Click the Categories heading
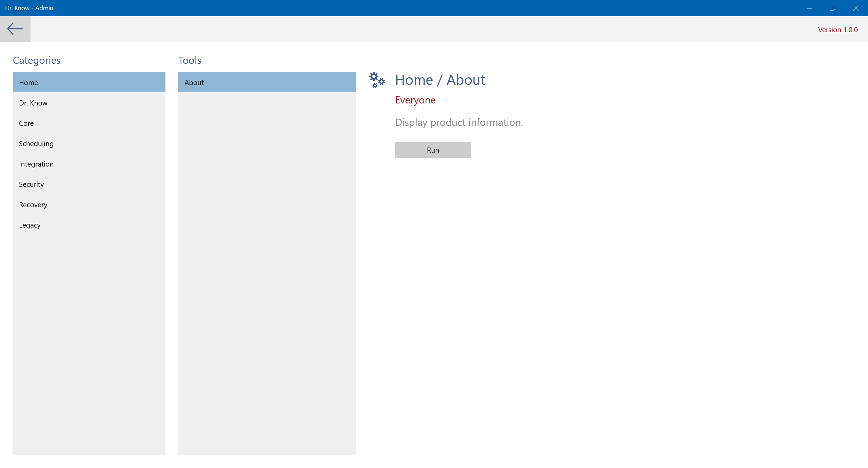Viewport: 868px width, 468px height. [x=37, y=60]
